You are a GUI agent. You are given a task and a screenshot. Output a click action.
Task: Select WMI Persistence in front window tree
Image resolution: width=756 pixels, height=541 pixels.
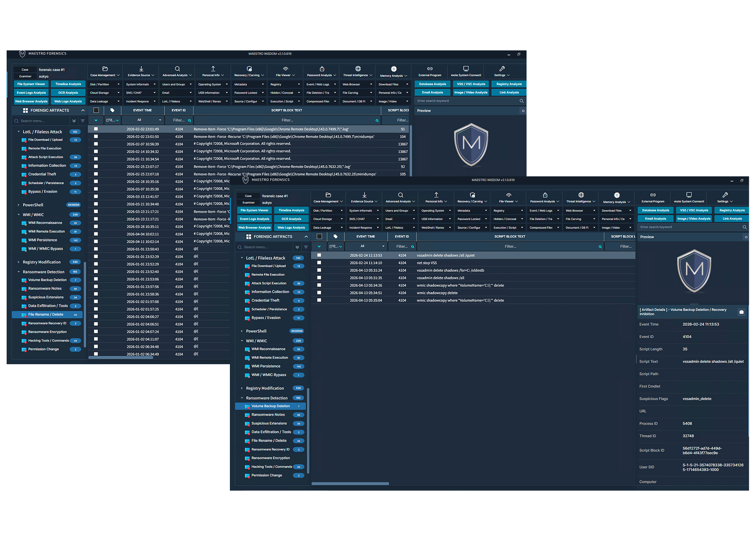tap(266, 366)
